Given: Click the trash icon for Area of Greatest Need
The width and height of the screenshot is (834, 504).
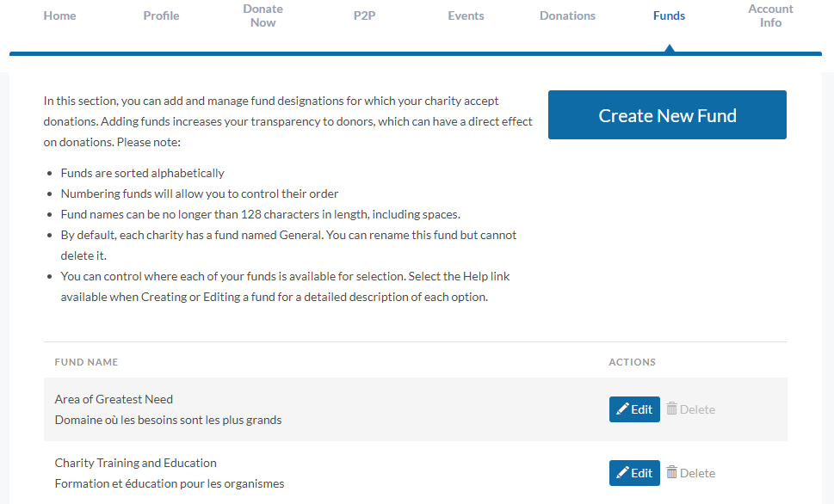Looking at the screenshot, I should [x=672, y=409].
